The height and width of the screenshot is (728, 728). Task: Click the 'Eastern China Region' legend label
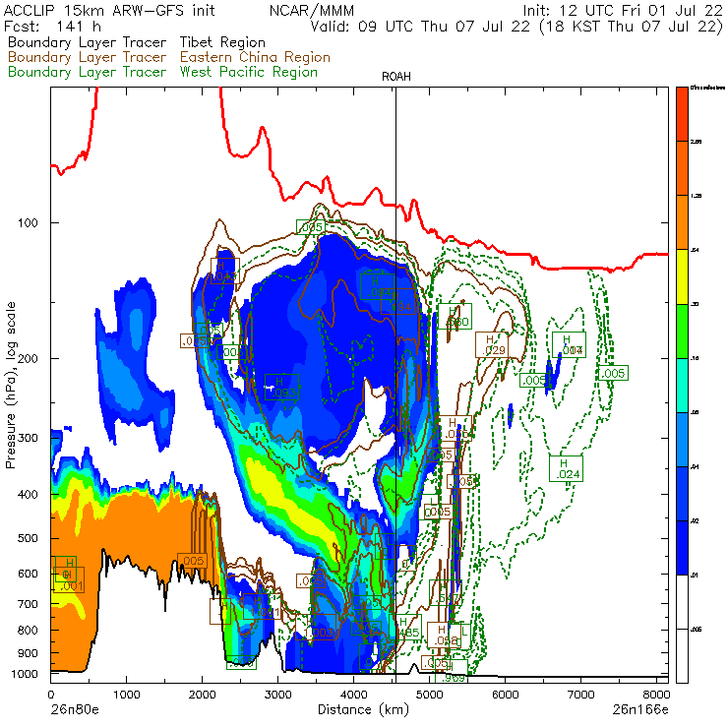(x=255, y=57)
